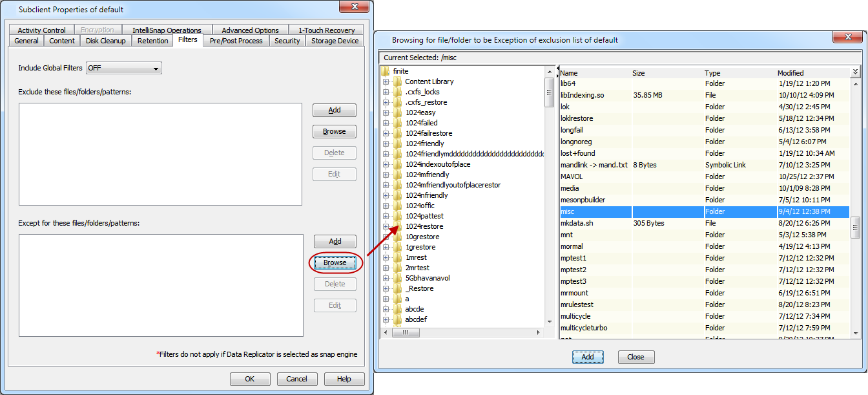Click Add in the browse dialog
868x395 pixels.
click(x=588, y=356)
